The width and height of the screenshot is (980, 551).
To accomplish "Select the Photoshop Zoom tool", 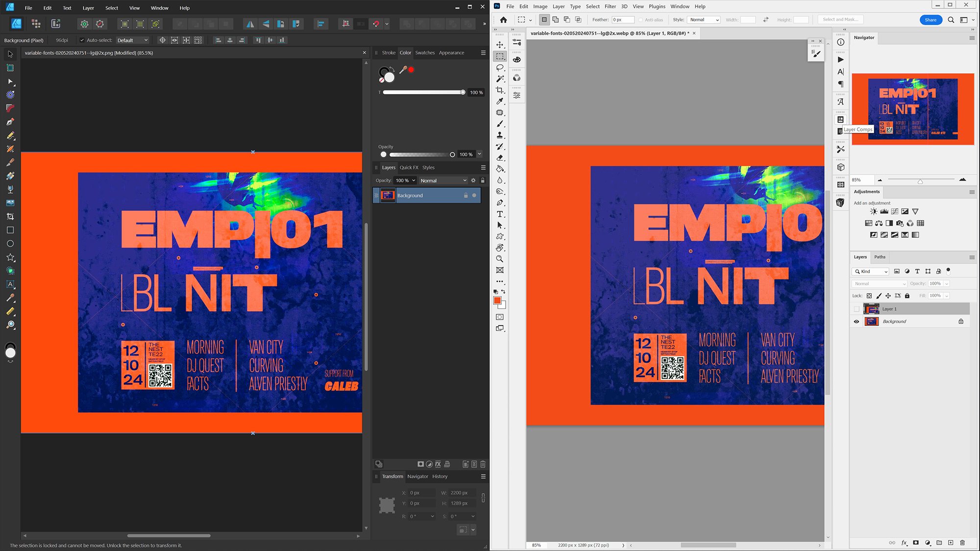I will pos(500,259).
